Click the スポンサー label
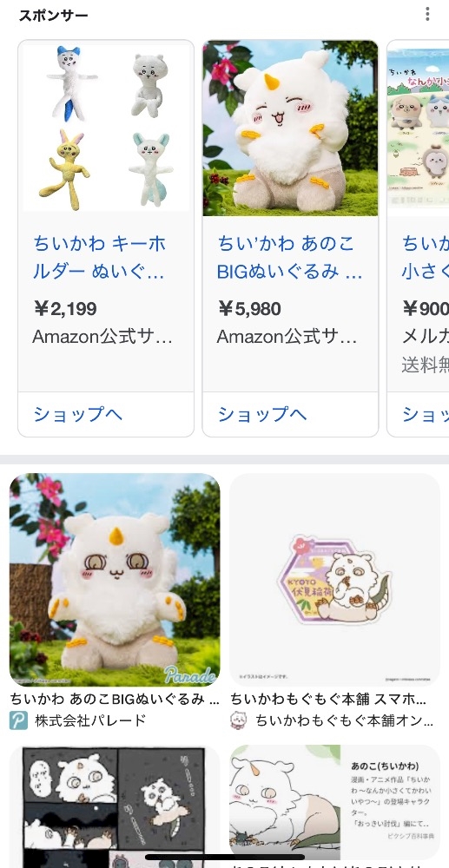This screenshot has width=449, height=868. pos(53,16)
